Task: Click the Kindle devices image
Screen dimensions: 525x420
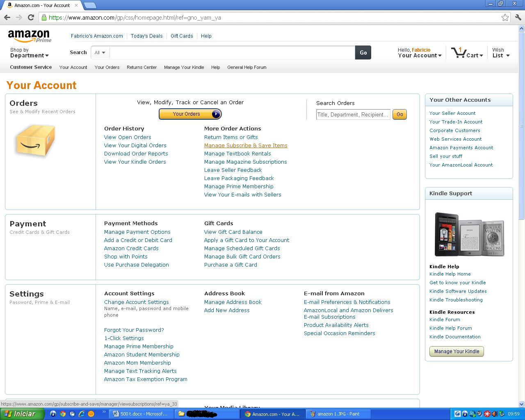Action: tap(469, 234)
